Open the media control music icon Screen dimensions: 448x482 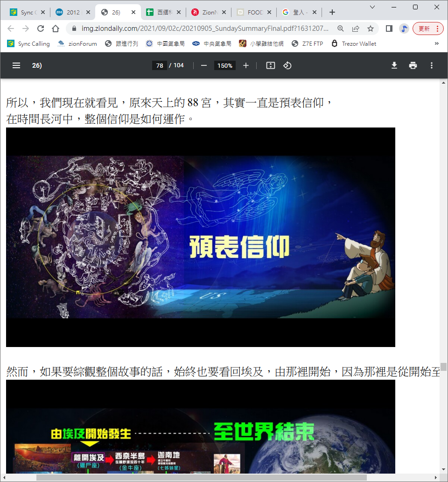pos(404,28)
